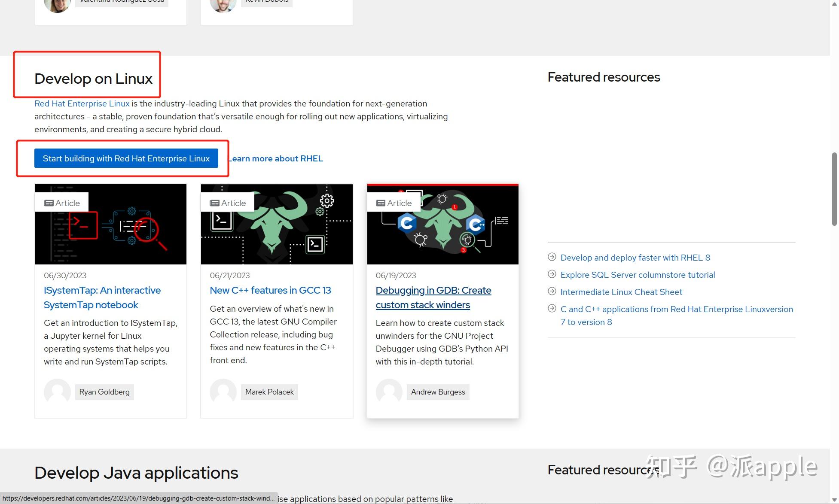Click Start building with Red Hat Enterprise Linux
The height and width of the screenshot is (504, 839).
tap(126, 158)
